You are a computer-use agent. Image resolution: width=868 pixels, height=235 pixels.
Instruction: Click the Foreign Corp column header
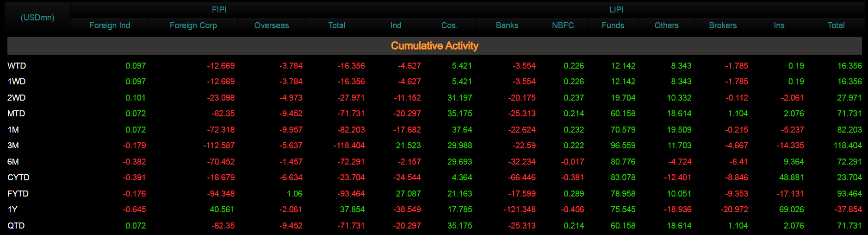(x=193, y=25)
